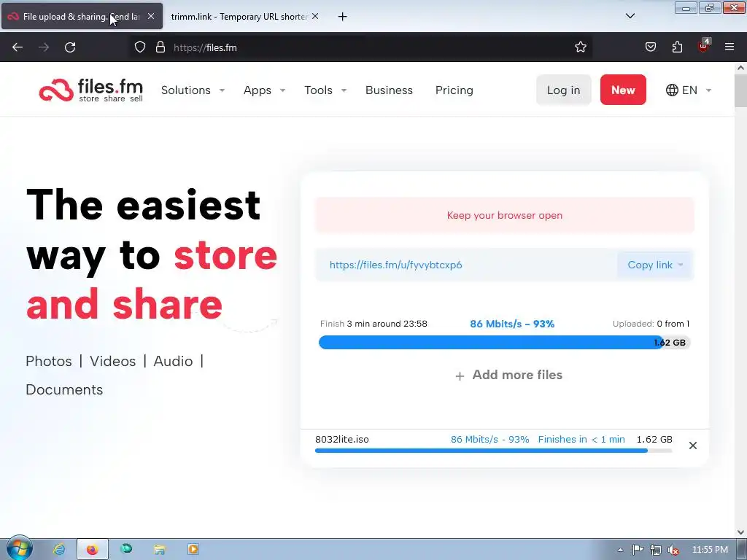
Task: Click the Finishes in < 1 min text
Action: (x=581, y=440)
